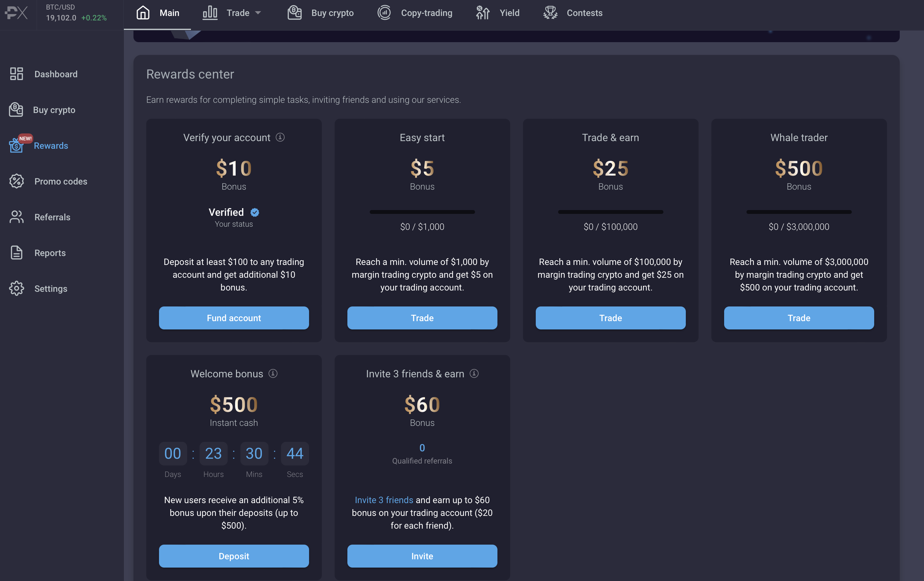The height and width of the screenshot is (581, 924).
Task: Click the PX logo icon
Action: [x=17, y=13]
